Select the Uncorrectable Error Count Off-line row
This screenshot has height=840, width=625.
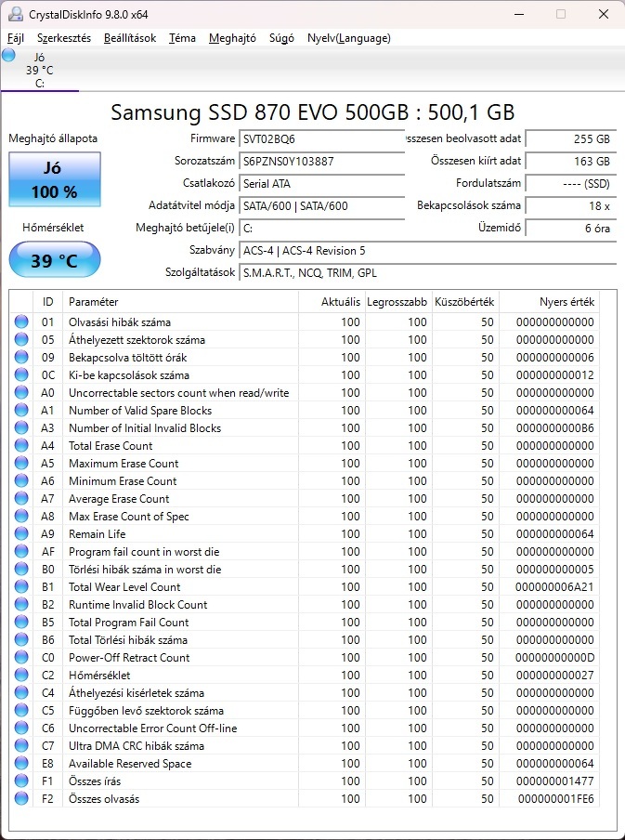305,728
